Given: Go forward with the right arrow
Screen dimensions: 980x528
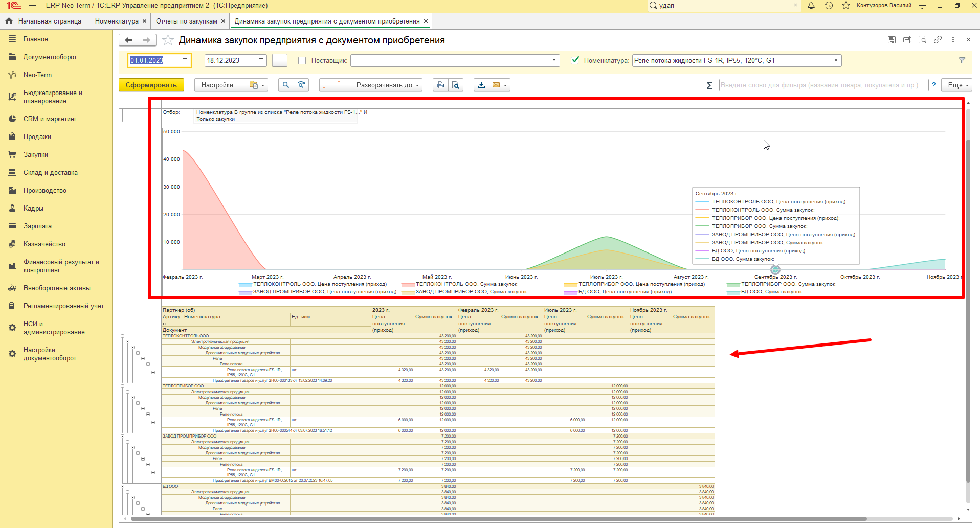Looking at the screenshot, I should pos(147,40).
